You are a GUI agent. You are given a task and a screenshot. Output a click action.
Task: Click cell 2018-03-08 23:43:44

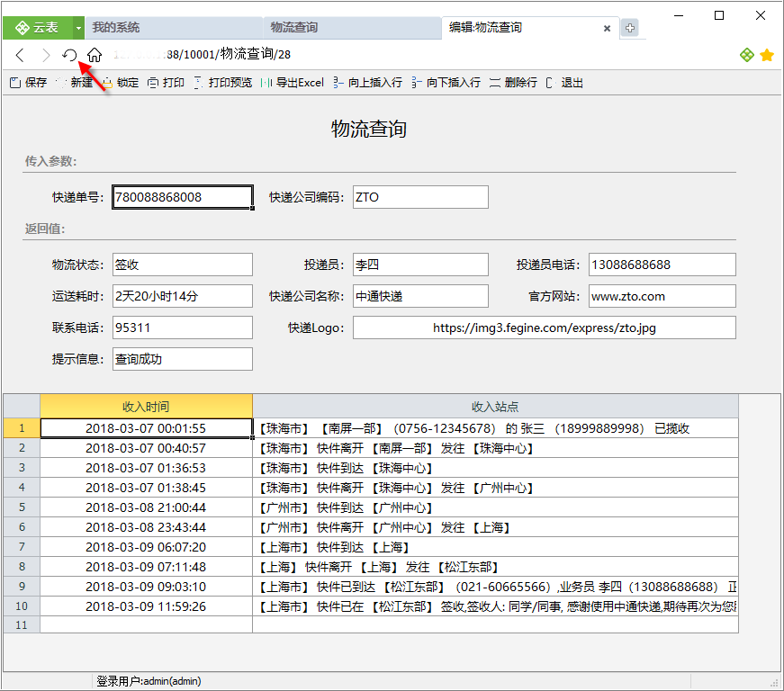(146, 527)
